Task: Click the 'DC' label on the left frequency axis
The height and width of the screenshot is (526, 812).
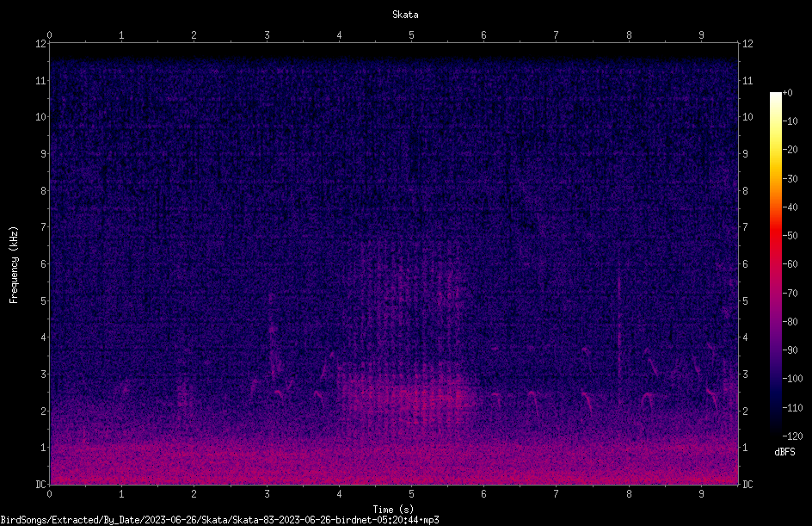Action: tap(41, 484)
